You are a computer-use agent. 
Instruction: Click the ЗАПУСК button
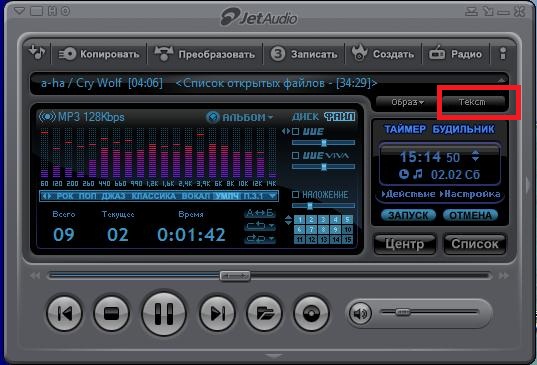click(409, 215)
